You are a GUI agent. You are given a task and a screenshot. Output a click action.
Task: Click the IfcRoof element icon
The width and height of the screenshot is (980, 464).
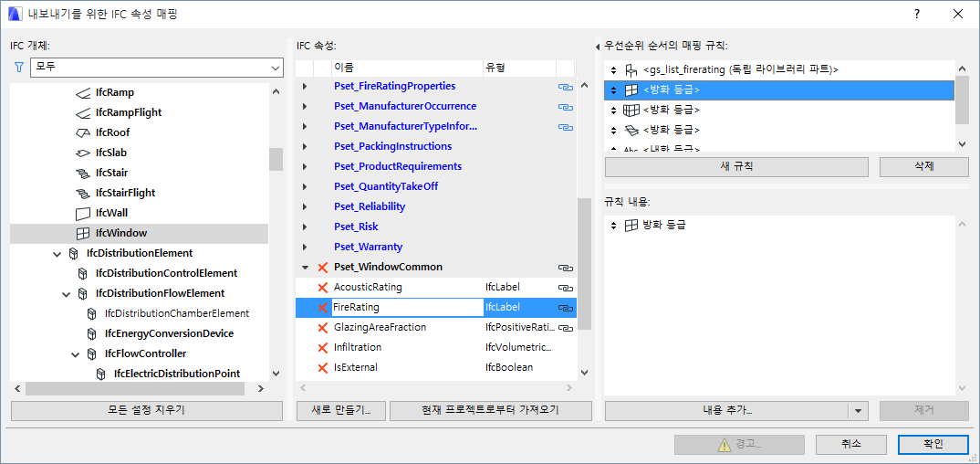82,132
